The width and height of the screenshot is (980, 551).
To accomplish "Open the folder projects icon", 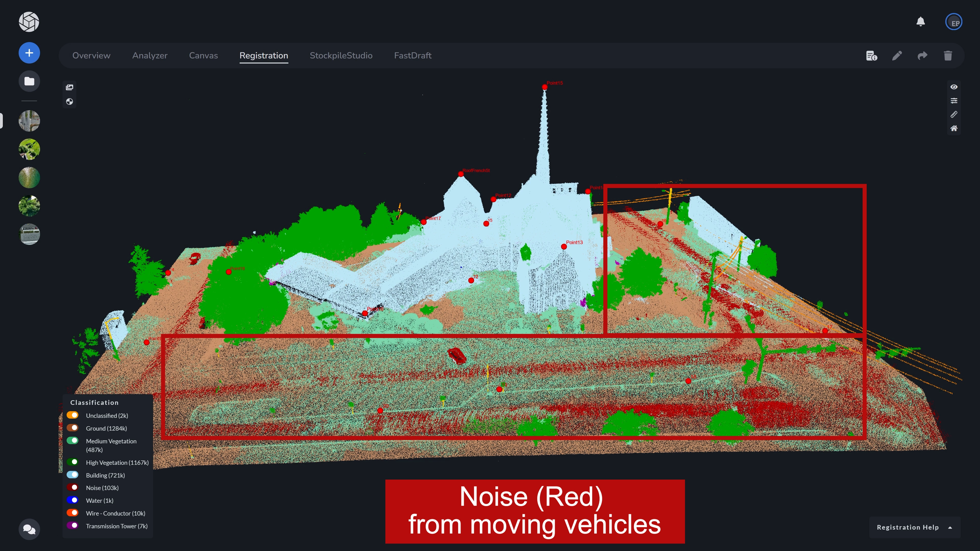I will pos(29,81).
